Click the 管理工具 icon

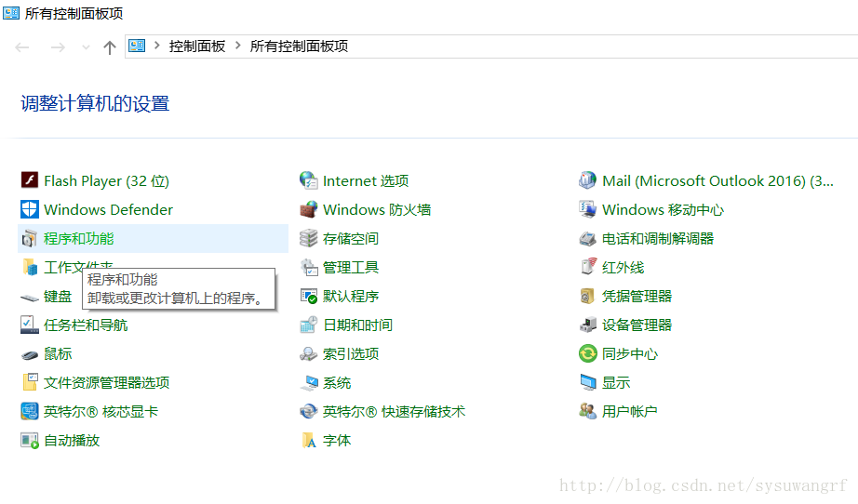[309, 267]
